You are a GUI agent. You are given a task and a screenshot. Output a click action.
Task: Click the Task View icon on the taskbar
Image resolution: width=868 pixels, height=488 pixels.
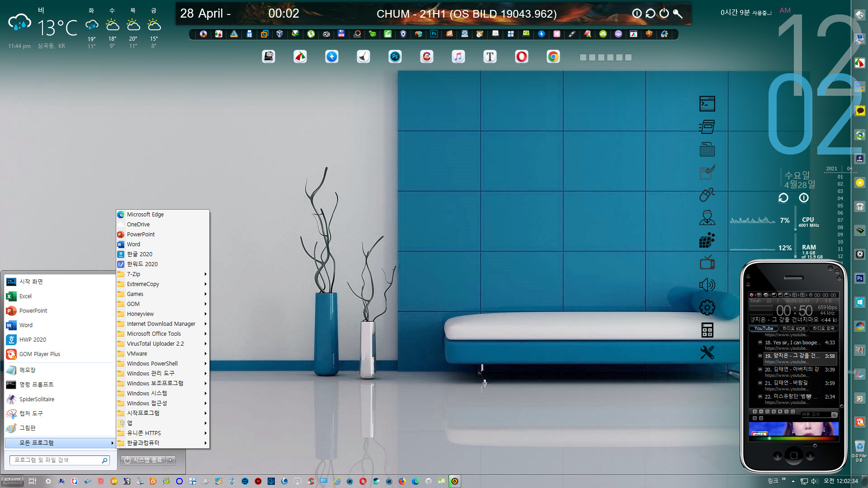pos(32,481)
